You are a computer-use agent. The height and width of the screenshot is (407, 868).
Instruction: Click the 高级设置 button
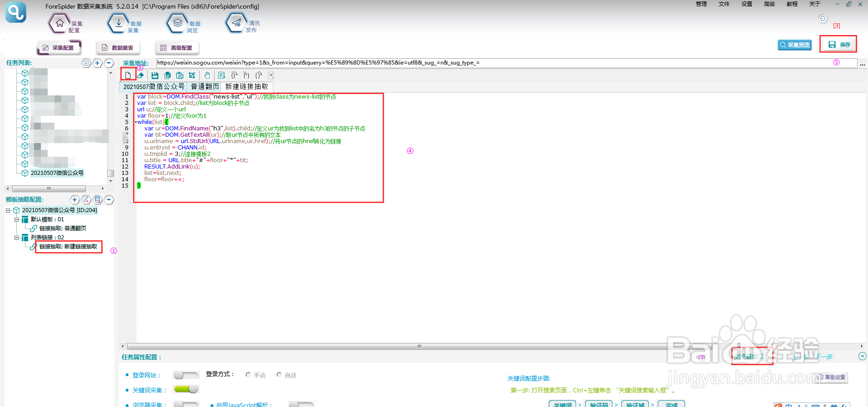point(832,377)
